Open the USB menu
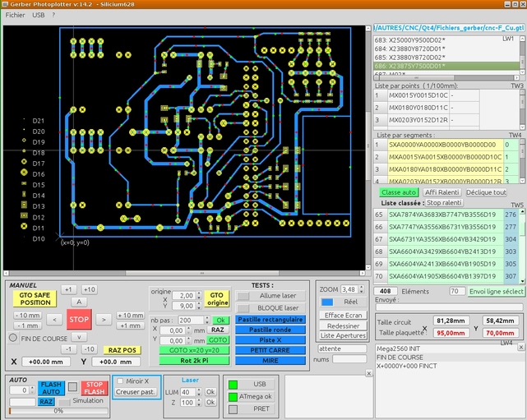Image resolution: width=527 pixels, height=420 pixels. point(39,15)
